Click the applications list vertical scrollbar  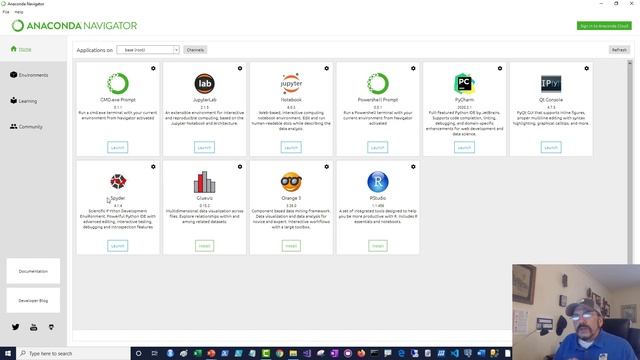click(629, 162)
